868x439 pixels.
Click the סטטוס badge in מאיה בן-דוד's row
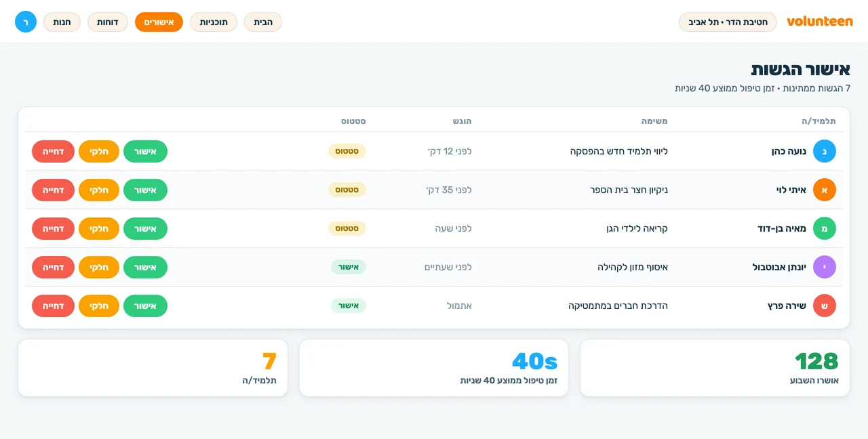click(x=347, y=228)
